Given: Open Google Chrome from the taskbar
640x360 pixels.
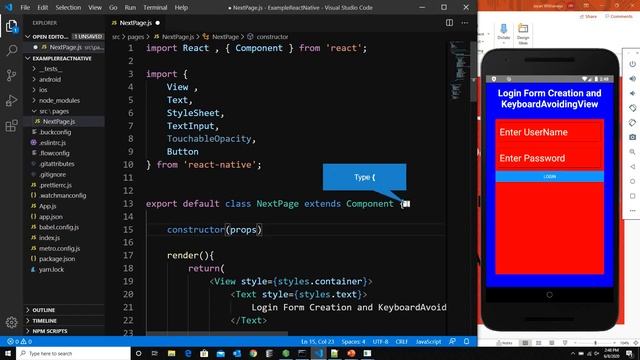Looking at the screenshot, I should (253, 353).
